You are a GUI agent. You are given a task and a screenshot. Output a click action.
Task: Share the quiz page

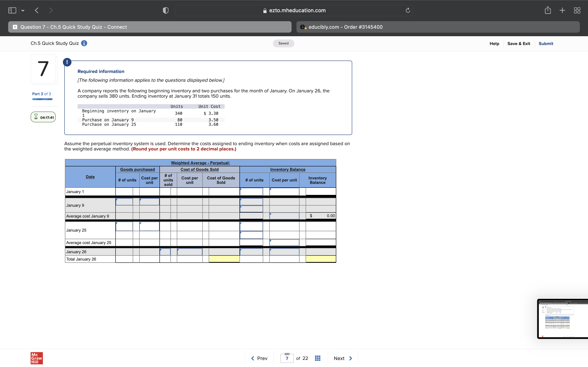(x=548, y=10)
